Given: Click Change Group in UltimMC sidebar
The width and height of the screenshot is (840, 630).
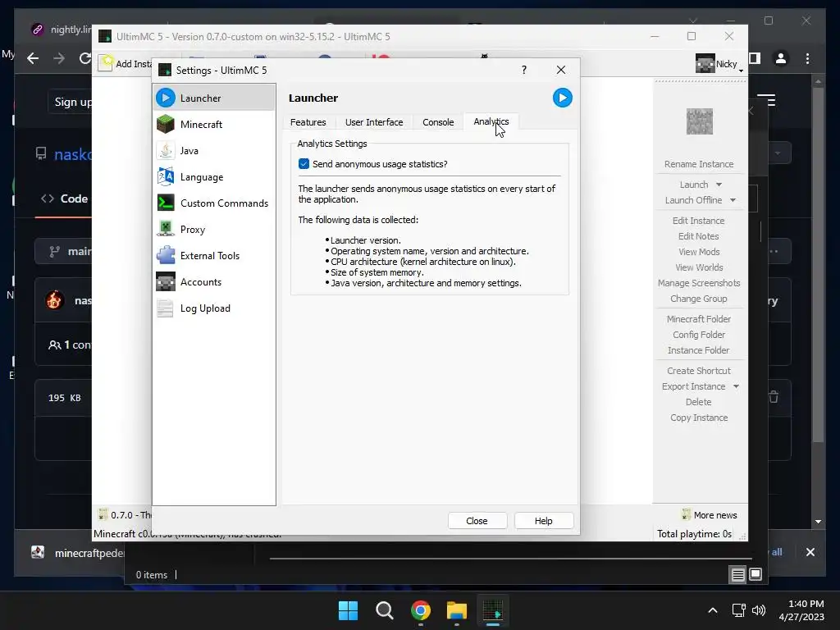Looking at the screenshot, I should click(699, 298).
